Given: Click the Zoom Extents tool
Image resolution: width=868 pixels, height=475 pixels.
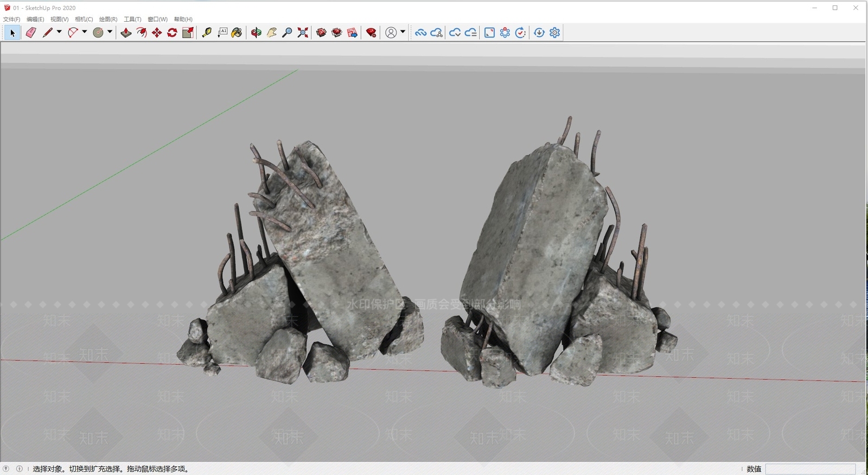Looking at the screenshot, I should [x=303, y=33].
